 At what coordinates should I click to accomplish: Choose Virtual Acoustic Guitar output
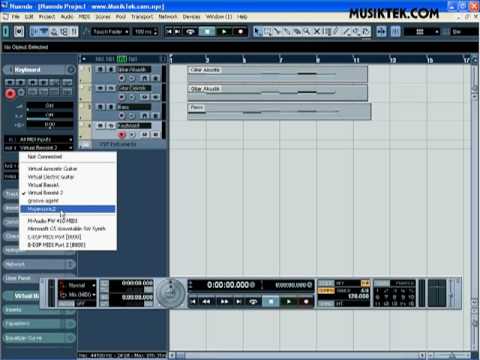52,169
